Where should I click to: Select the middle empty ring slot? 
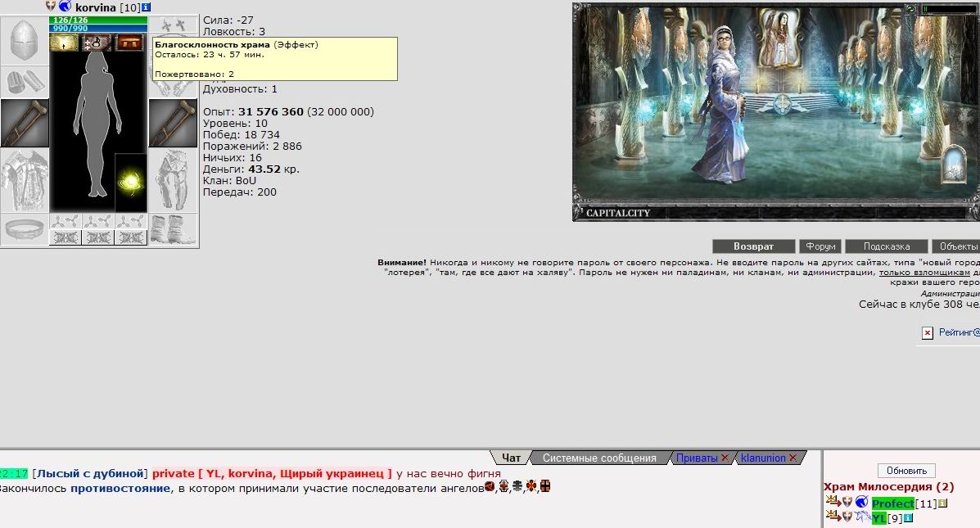[x=98, y=221]
